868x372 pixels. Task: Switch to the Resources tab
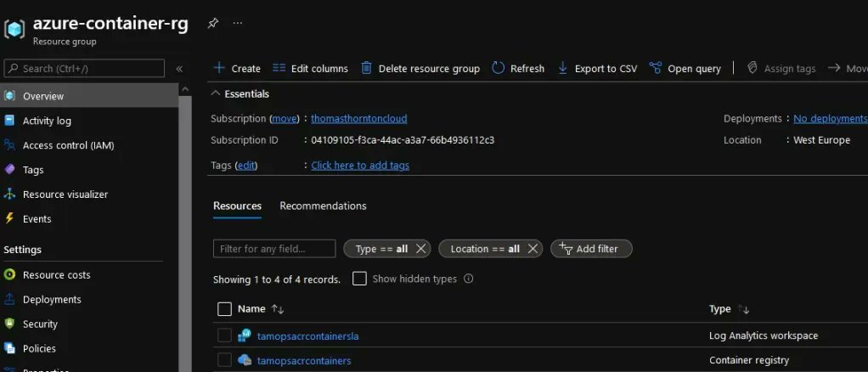pyautogui.click(x=237, y=206)
